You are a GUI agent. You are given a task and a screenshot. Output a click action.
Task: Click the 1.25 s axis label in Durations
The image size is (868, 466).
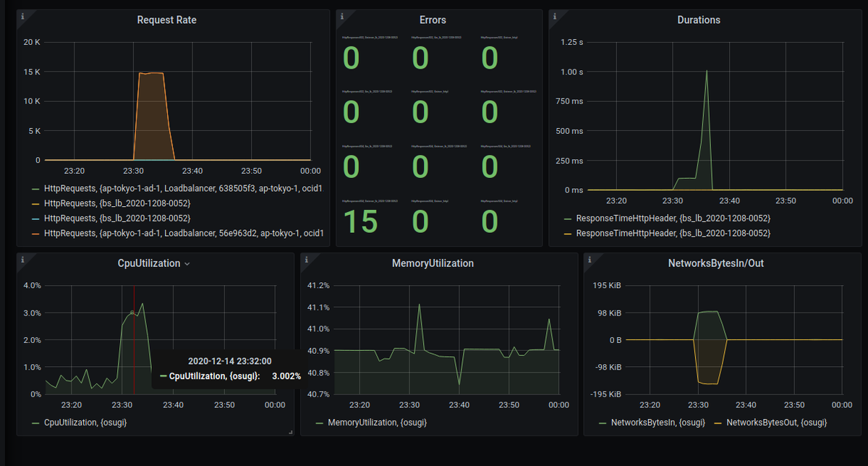[572, 42]
